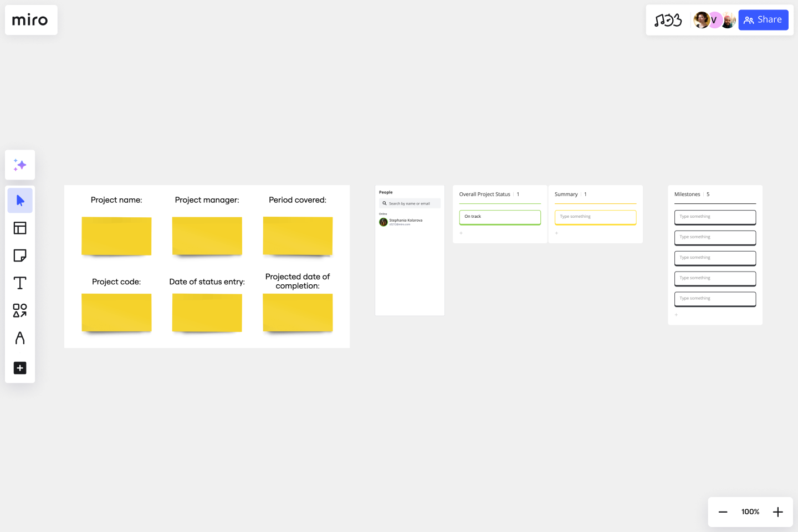Add a new milestone to the Milestones card
The image size is (798, 532).
(676, 315)
